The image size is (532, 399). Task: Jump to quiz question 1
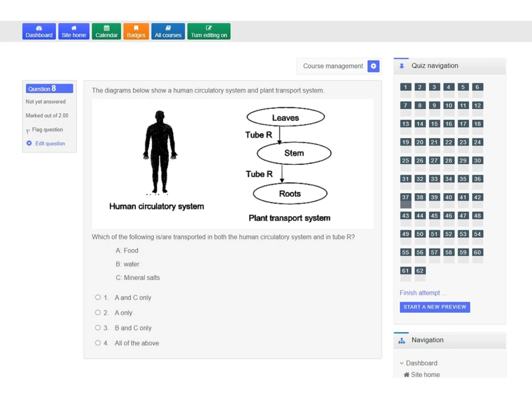(x=405, y=89)
